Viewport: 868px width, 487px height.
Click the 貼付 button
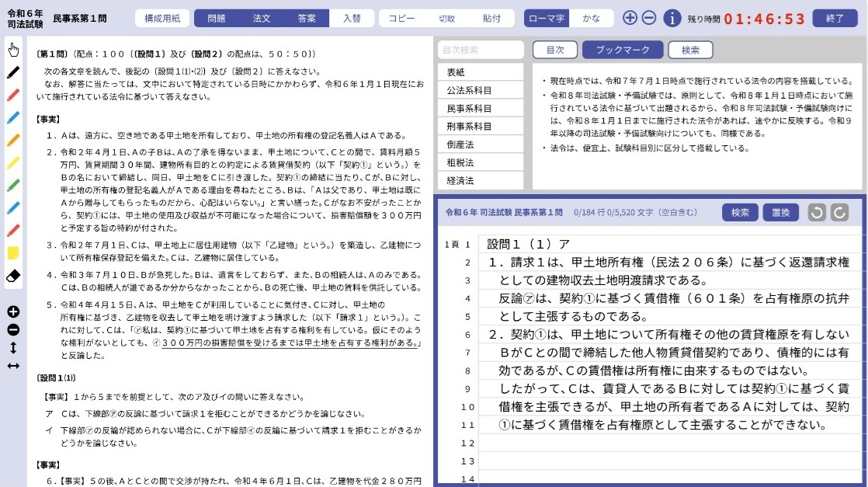pos(491,19)
